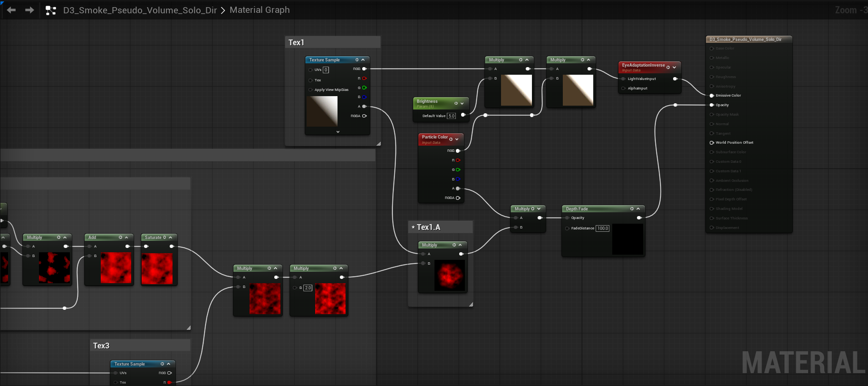The height and width of the screenshot is (386, 868).
Task: Expand advanced pins arrow under Tex1 Texture Sample
Action: click(338, 132)
